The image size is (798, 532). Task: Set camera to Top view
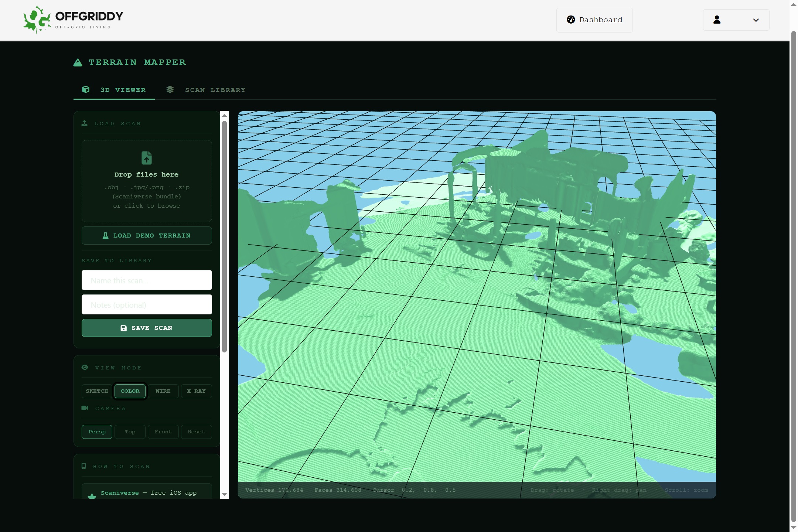[x=130, y=432]
